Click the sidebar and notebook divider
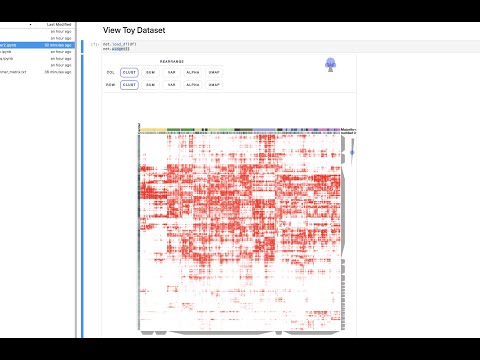 (76, 180)
